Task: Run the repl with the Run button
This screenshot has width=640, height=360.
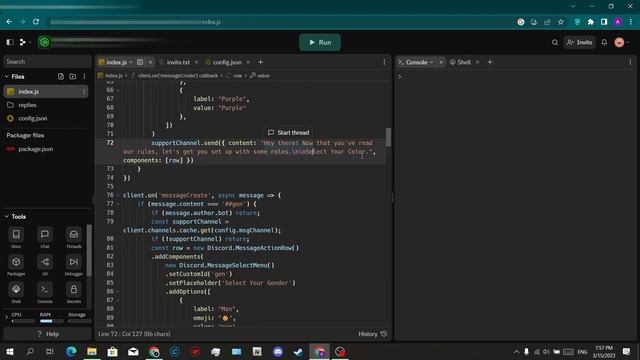Action: coord(320,42)
